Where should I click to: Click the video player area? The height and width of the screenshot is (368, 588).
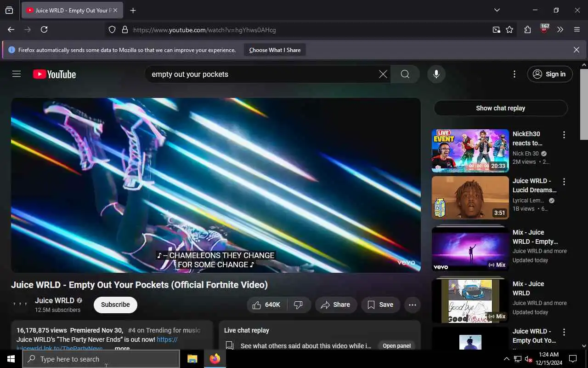pyautogui.click(x=216, y=185)
